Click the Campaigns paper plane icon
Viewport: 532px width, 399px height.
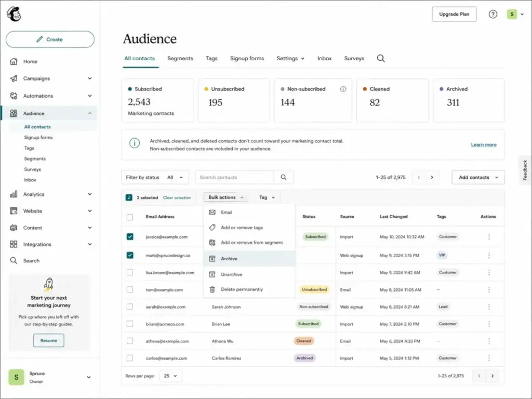(x=14, y=78)
